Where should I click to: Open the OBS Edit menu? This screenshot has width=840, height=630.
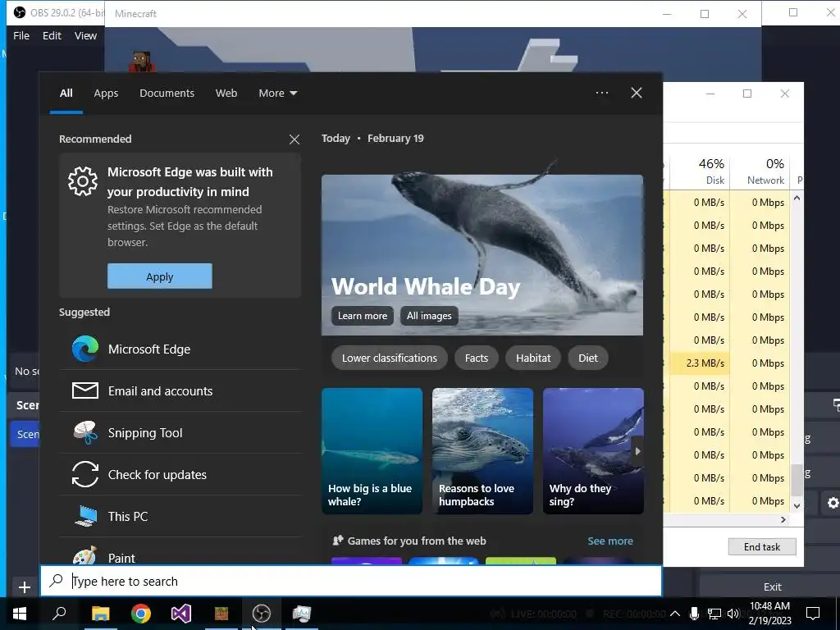[x=52, y=35]
